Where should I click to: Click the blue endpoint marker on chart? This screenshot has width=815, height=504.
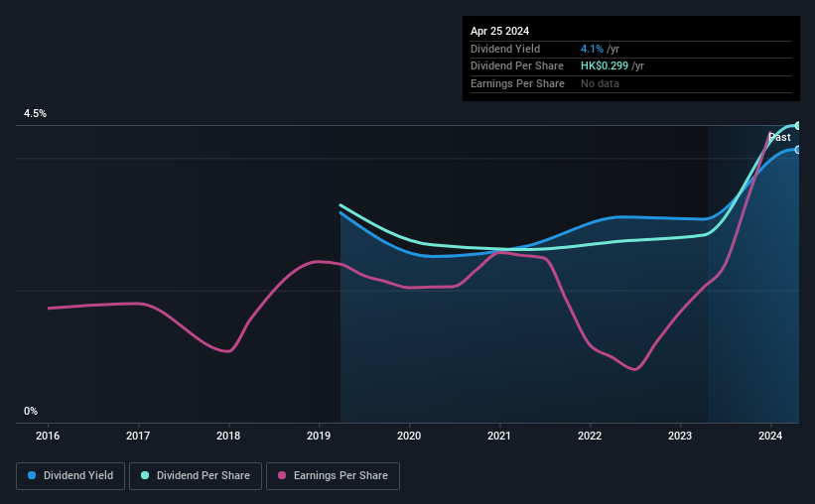tap(798, 150)
